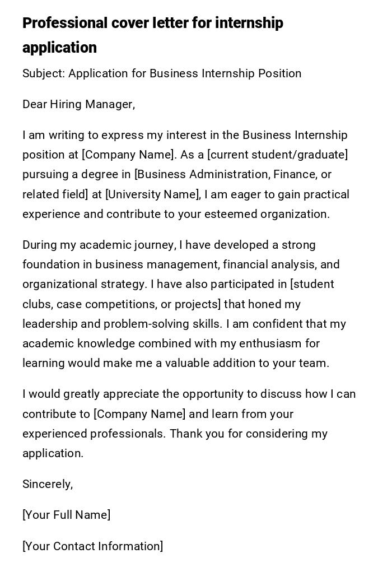392x581 pixels.
Task: Click the word 'application' in the heading
Action: coord(59,48)
